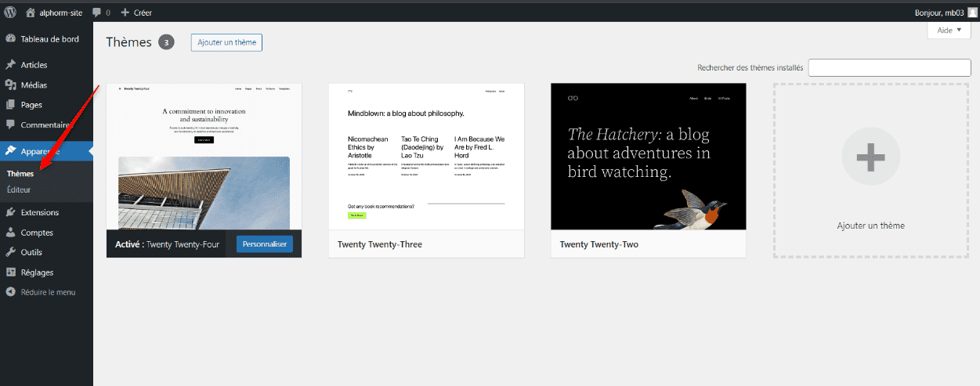This screenshot has width=980, height=386.
Task: Click the Créer link in admin bar
Action: tap(143, 13)
